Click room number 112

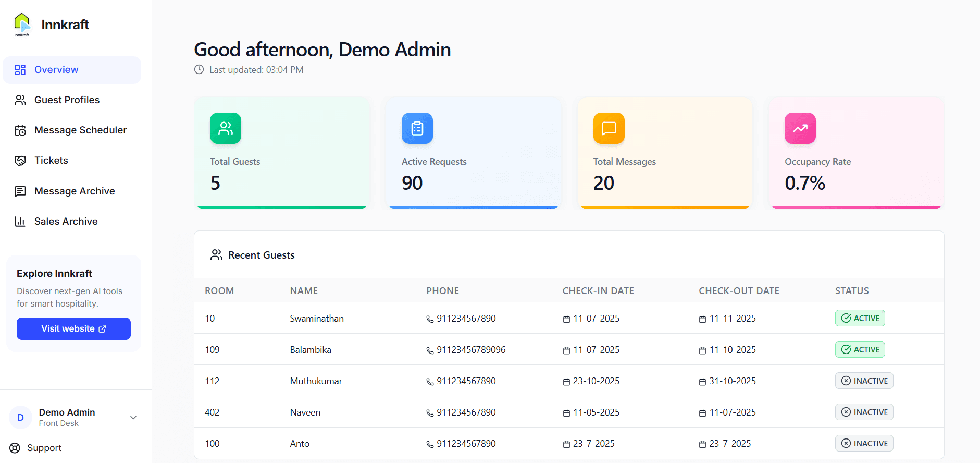(212, 381)
